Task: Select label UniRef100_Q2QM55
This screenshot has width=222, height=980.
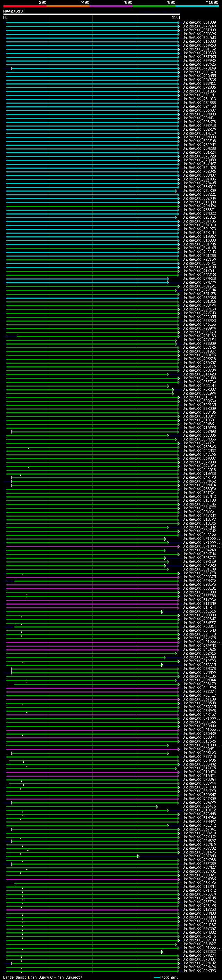Action: pyautogui.click(x=199, y=76)
